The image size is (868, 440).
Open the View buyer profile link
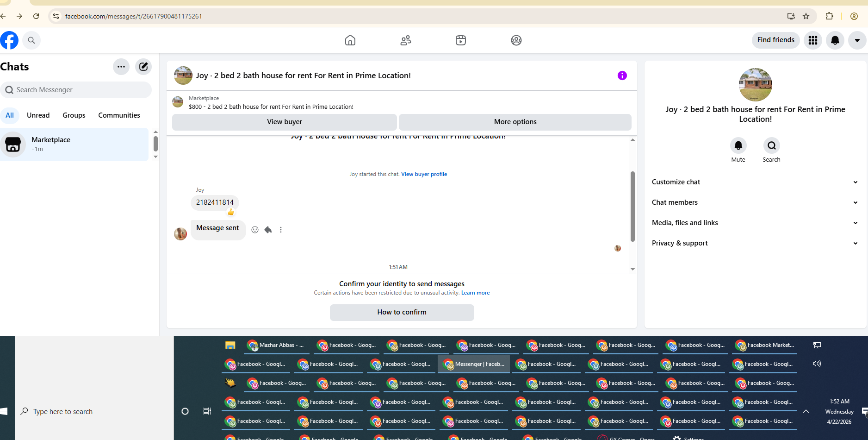pos(424,174)
